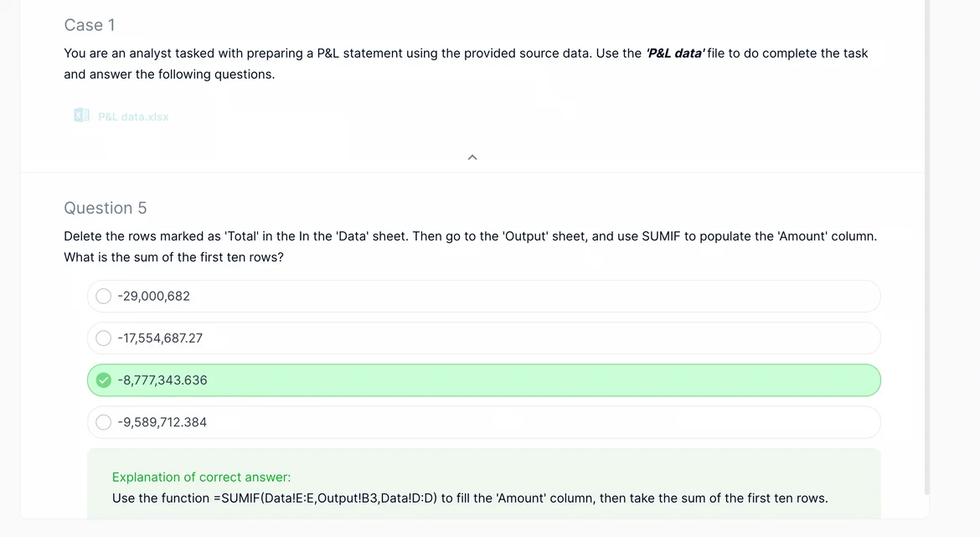Select the -9,589,712.384 radio button
The width and height of the screenshot is (980, 537).
pos(104,422)
